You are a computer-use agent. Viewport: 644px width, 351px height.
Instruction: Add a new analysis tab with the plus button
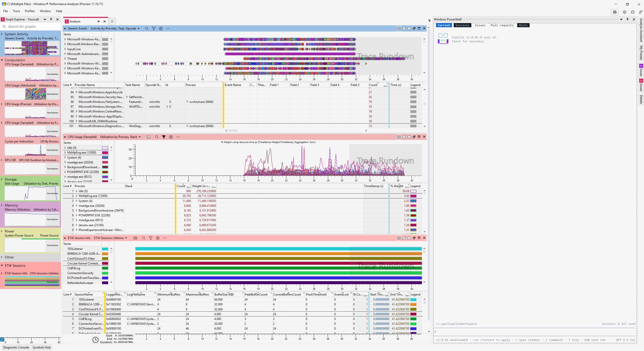(112, 21)
